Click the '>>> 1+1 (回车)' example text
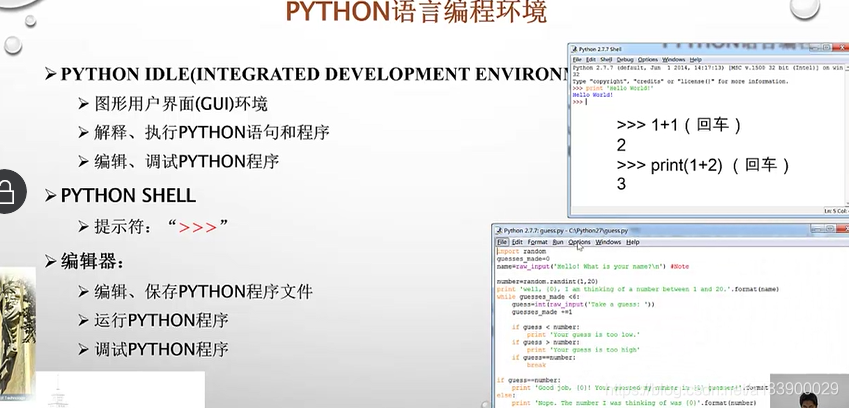 click(x=679, y=126)
